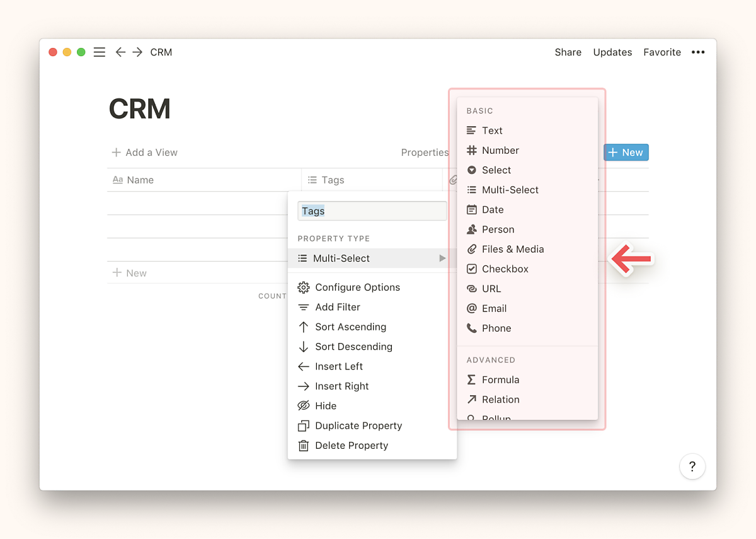
Task: Open the Properties link
Action: point(425,153)
